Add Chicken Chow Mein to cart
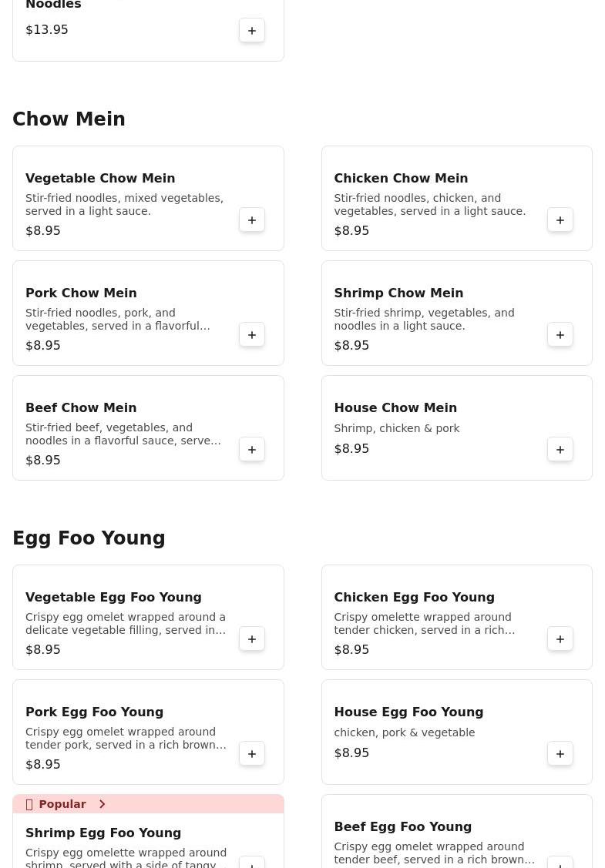The height and width of the screenshot is (868, 605). pyautogui.click(x=560, y=220)
